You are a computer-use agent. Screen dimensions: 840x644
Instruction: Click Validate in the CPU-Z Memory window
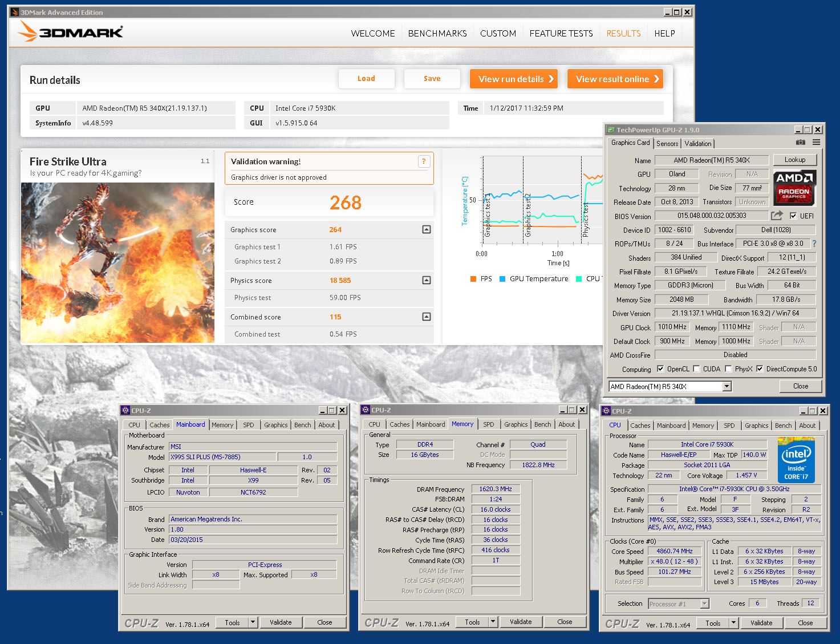click(521, 622)
